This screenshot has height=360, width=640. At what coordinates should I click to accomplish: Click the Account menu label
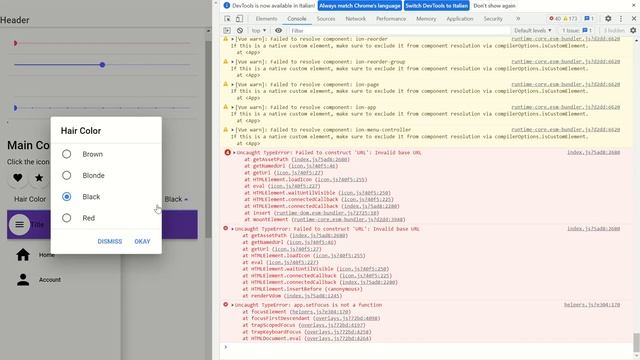(x=50, y=280)
